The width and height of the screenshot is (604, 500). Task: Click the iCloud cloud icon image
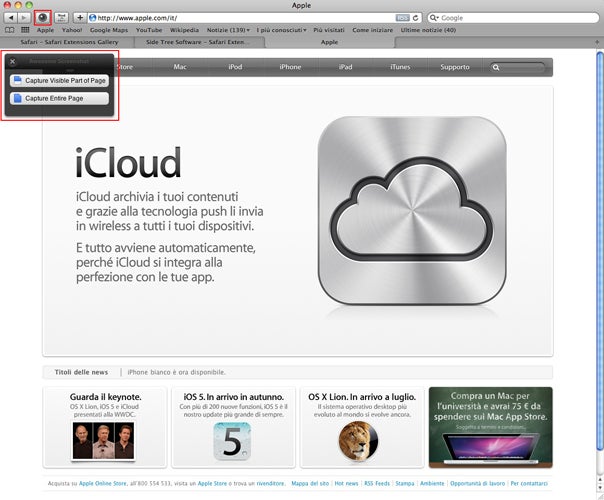click(412, 210)
